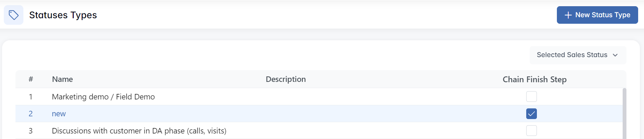Click the table's vertical scrollbar
644x139 pixels.
pyautogui.click(x=624, y=114)
